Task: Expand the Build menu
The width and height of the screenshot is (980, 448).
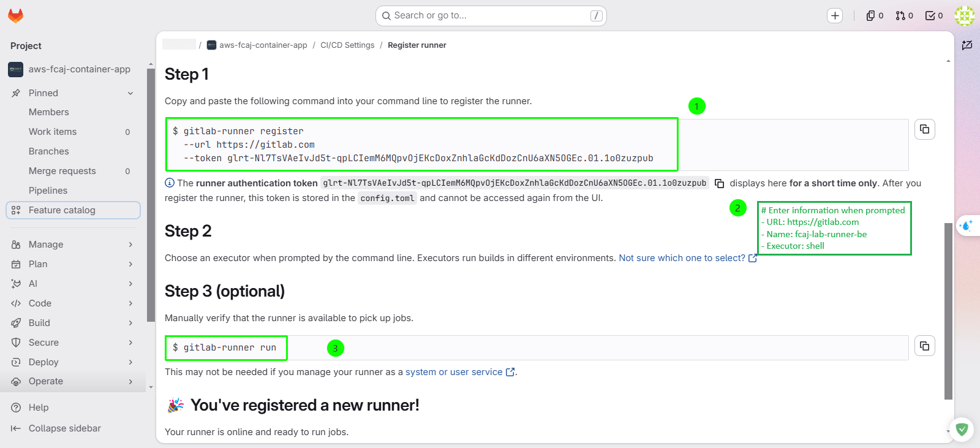Action: (73, 323)
